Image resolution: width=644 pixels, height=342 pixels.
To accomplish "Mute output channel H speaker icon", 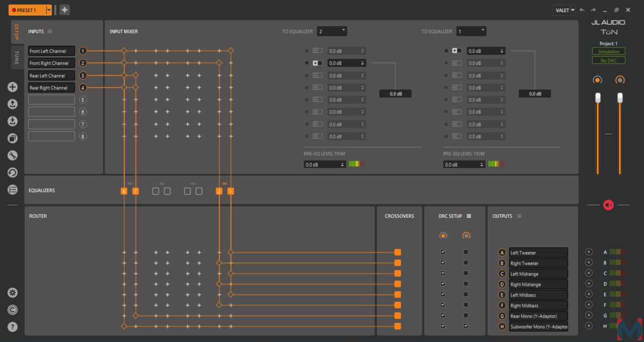I will [589, 326].
